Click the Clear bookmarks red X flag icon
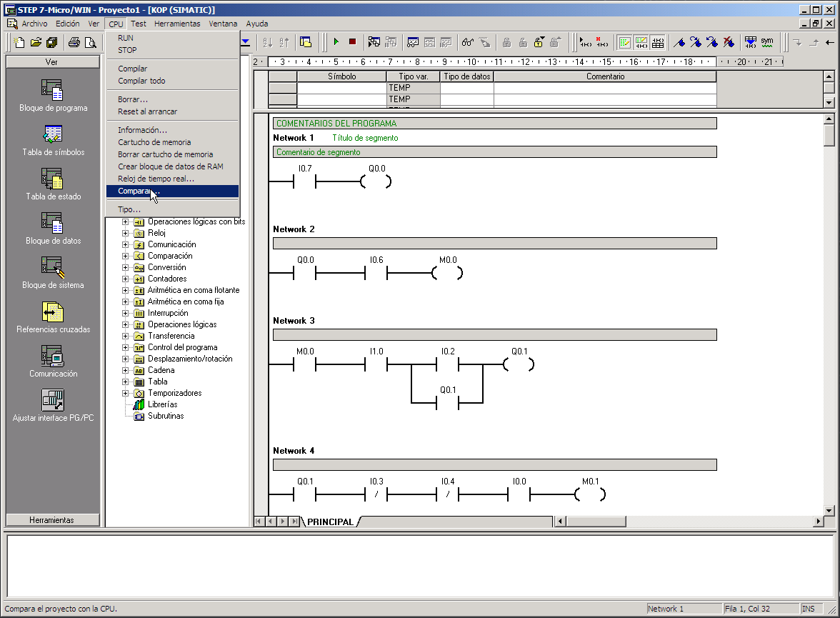The height and width of the screenshot is (618, 840). tap(729, 42)
